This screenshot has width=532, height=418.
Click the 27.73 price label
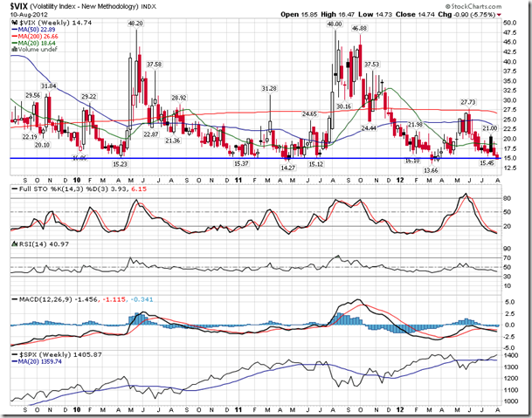pos(468,102)
